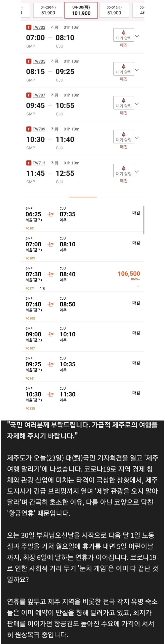165x644 pixels.
Task: Click airplane icon on 07:30 Jeju Air flight
Action: coord(51,274)
